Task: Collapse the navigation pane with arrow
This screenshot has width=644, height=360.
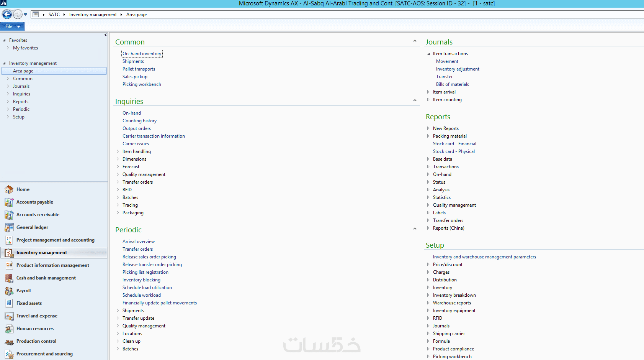Action: coord(105,35)
